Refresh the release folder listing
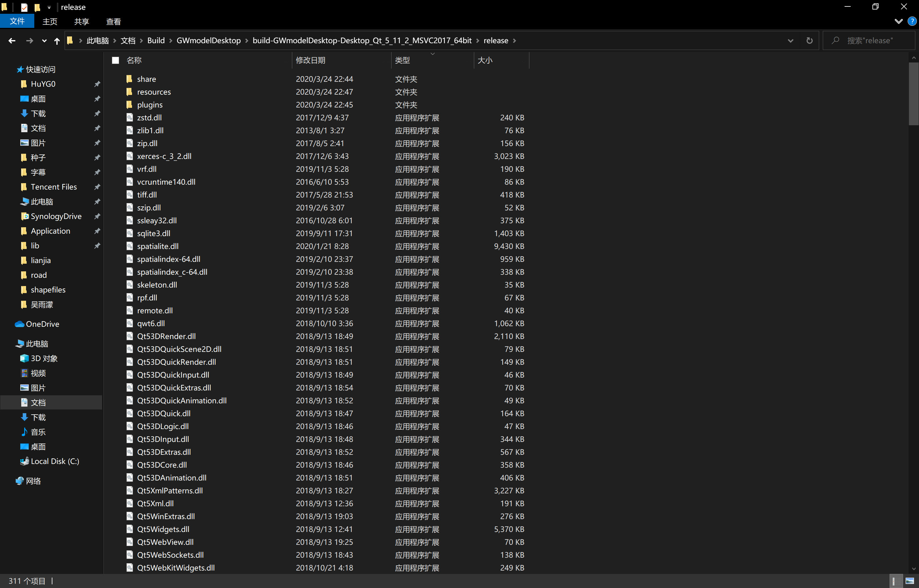The image size is (919, 588). pos(809,40)
